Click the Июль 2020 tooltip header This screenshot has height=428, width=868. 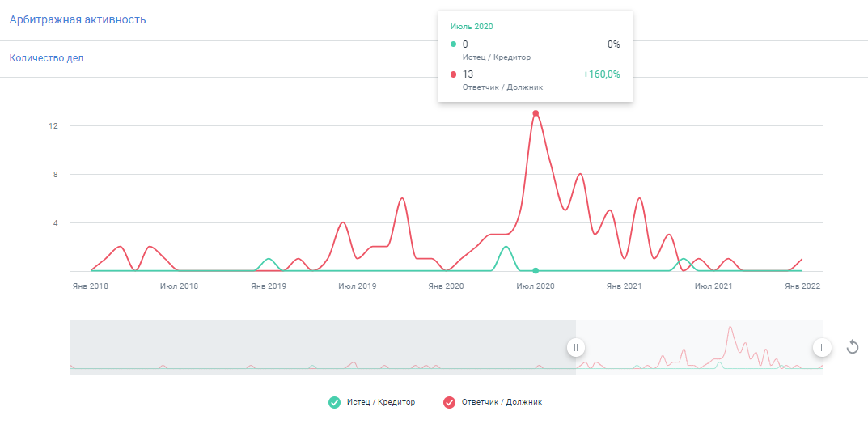pyautogui.click(x=472, y=27)
